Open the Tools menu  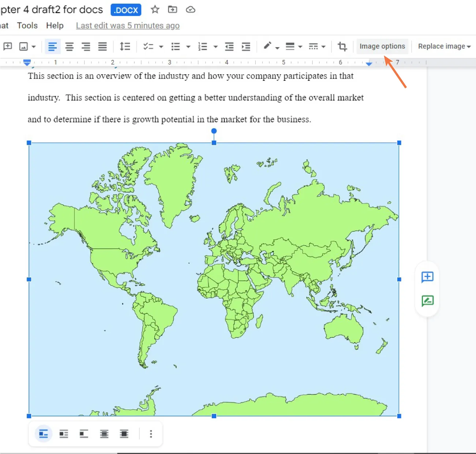point(27,25)
